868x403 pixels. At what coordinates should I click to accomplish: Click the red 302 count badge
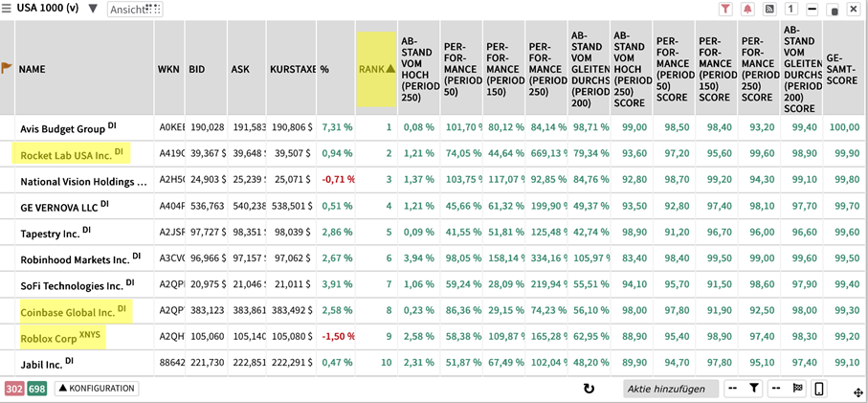coord(14,389)
